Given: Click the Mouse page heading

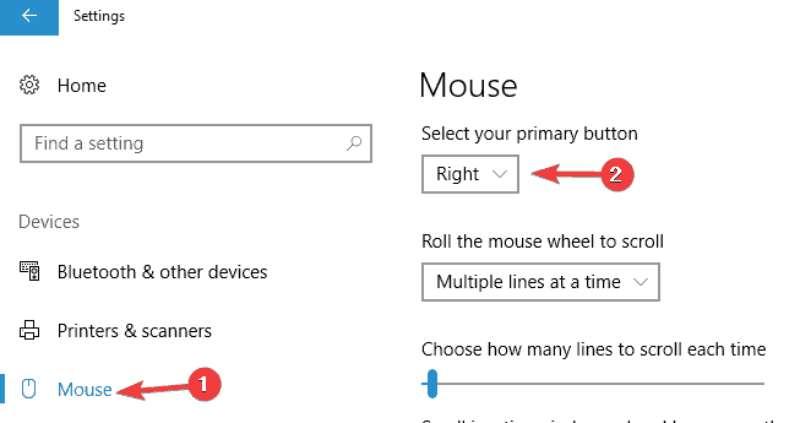Looking at the screenshot, I should [468, 85].
